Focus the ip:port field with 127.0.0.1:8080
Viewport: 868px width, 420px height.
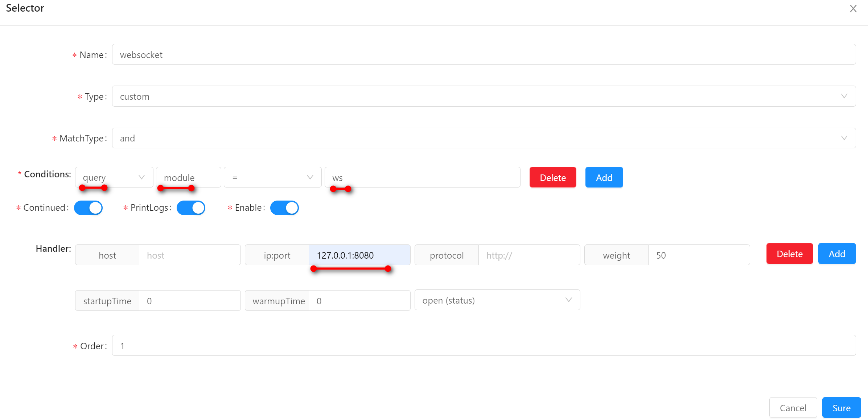point(359,255)
